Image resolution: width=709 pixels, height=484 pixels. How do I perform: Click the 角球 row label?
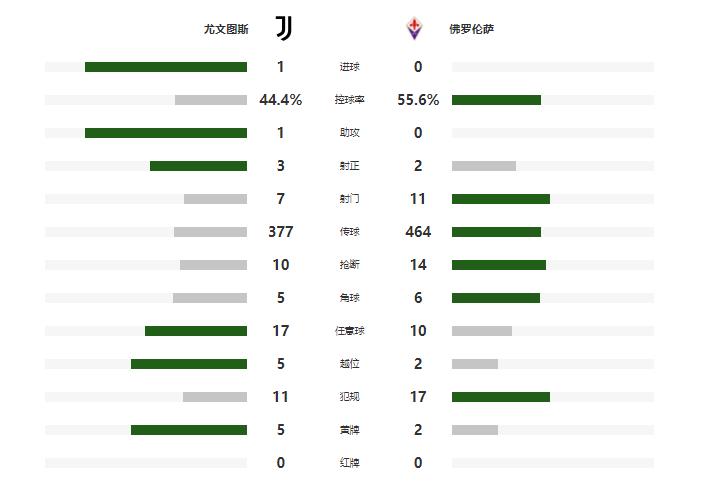coord(349,298)
